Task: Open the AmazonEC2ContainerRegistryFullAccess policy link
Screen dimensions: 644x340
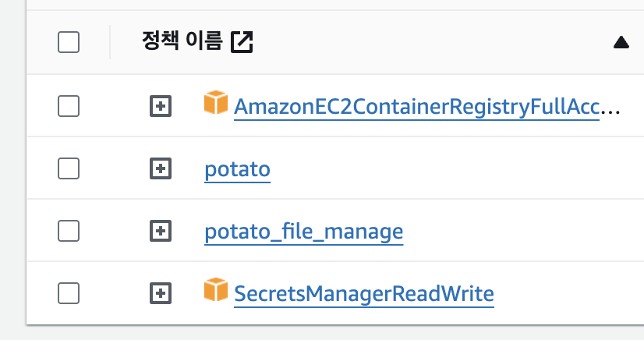Action: tap(416, 107)
